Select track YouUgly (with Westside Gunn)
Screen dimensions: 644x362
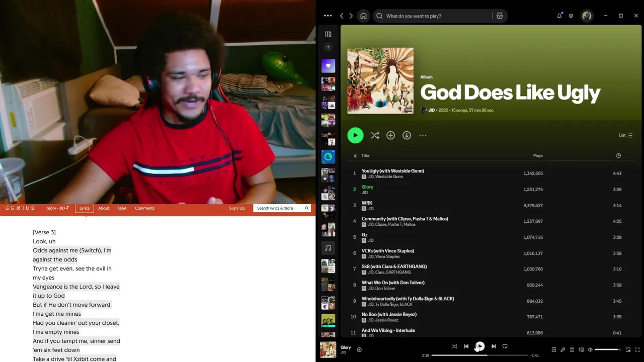(x=491, y=173)
